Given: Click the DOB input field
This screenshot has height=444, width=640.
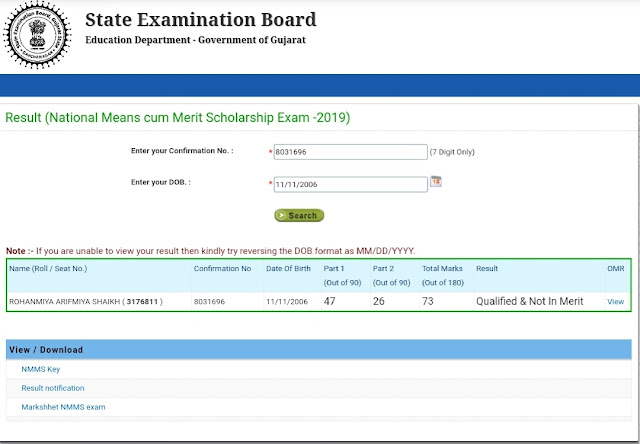Looking at the screenshot, I should pyautogui.click(x=350, y=184).
